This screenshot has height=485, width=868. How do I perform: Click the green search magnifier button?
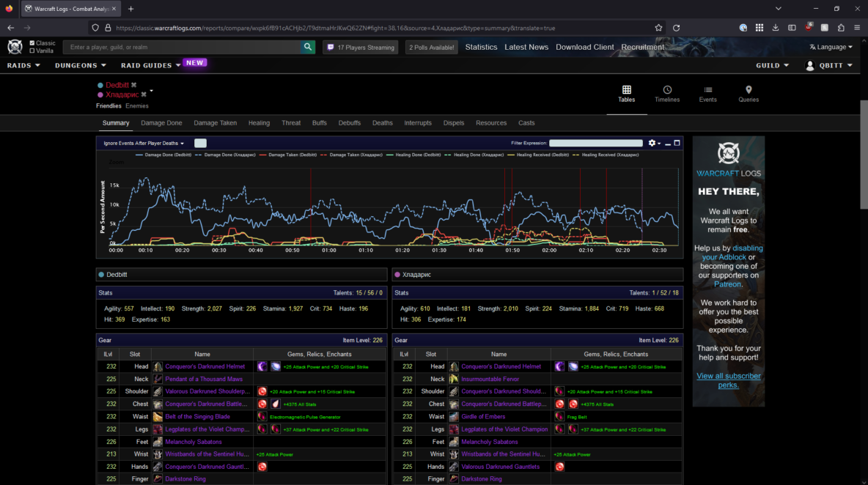click(x=309, y=47)
